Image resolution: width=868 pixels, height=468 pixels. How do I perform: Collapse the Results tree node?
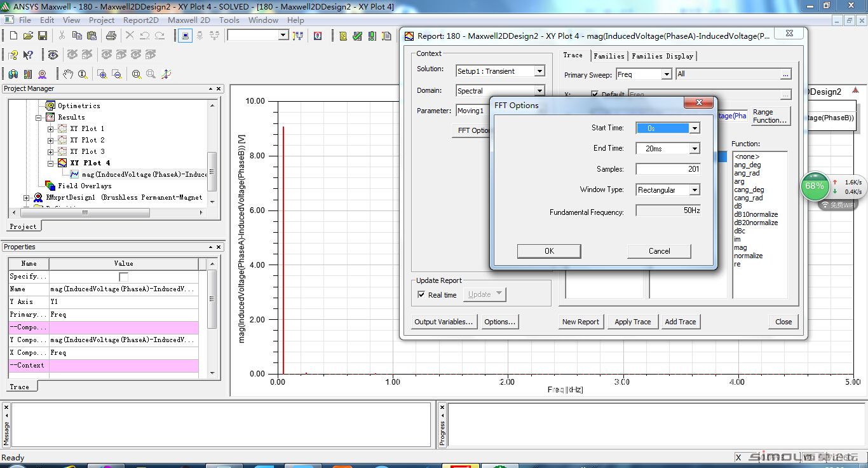tap(38, 118)
